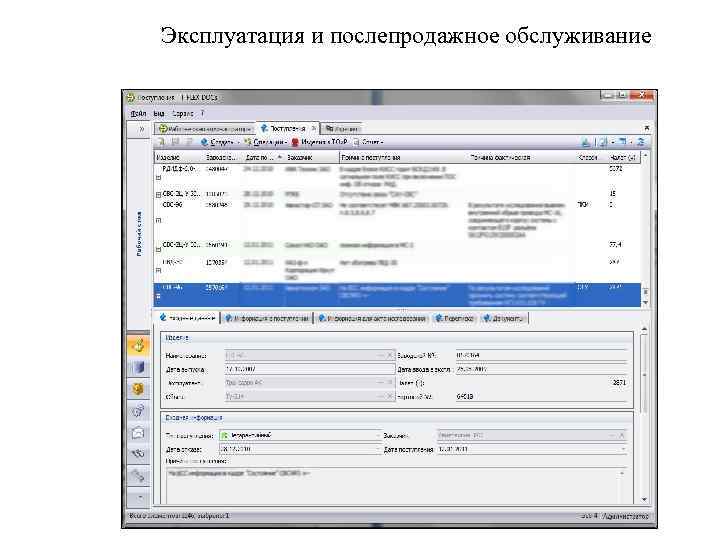Click the Администратор status bar entry
The image size is (720, 540).
coord(625,516)
